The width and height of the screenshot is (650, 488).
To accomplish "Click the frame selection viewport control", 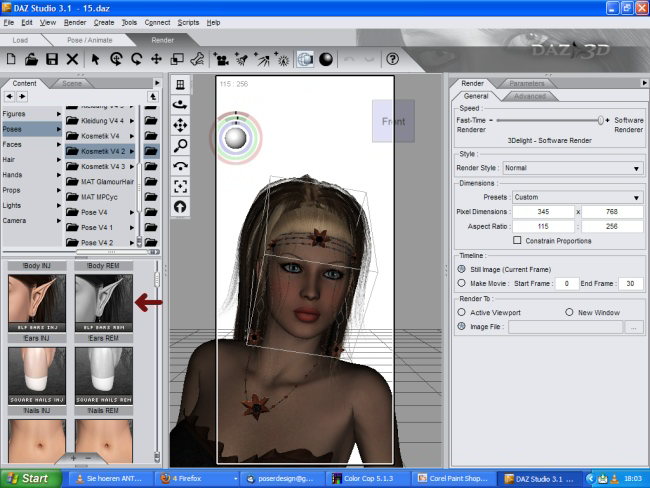I will click(x=180, y=186).
